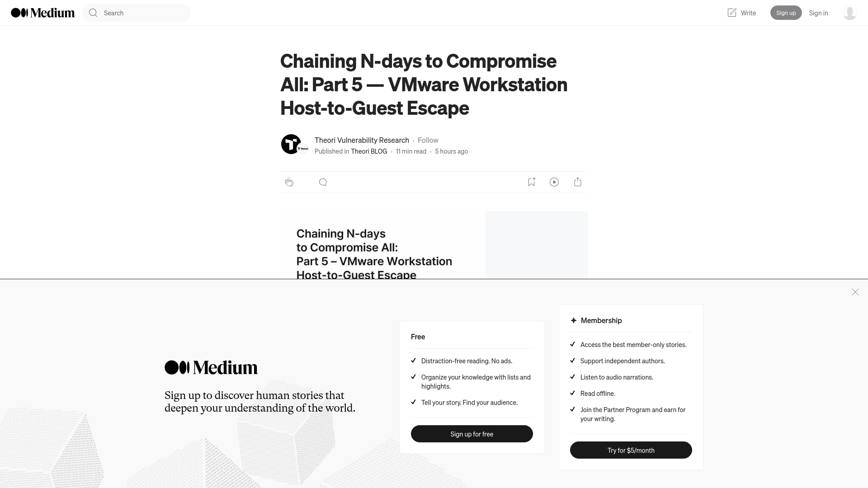
Task: Click the close X button on signup modal
Action: pyautogui.click(x=855, y=292)
